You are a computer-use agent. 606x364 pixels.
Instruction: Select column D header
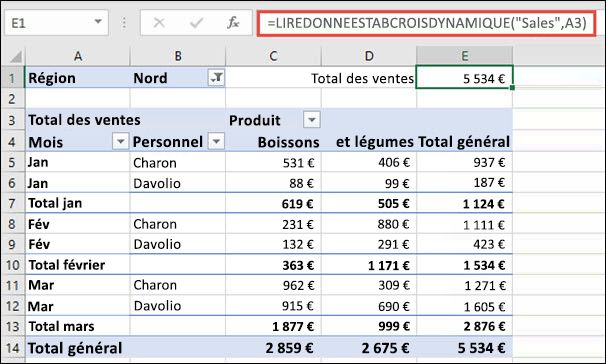(x=369, y=56)
